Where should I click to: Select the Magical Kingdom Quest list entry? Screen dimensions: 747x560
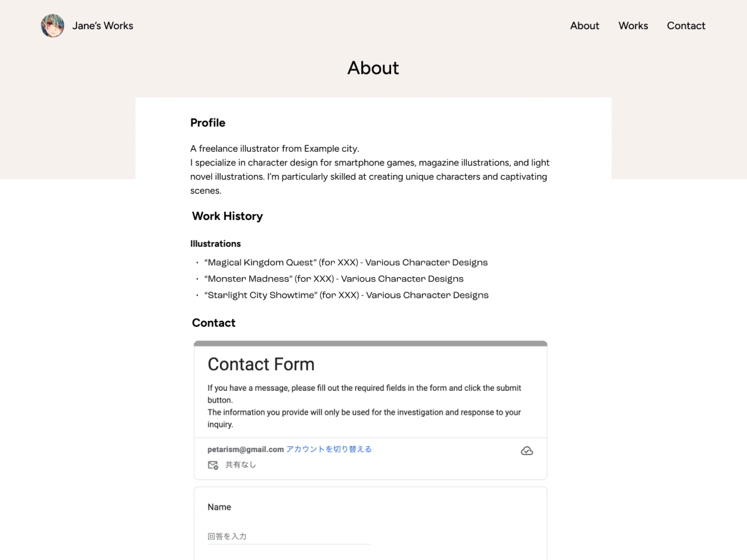pos(345,262)
